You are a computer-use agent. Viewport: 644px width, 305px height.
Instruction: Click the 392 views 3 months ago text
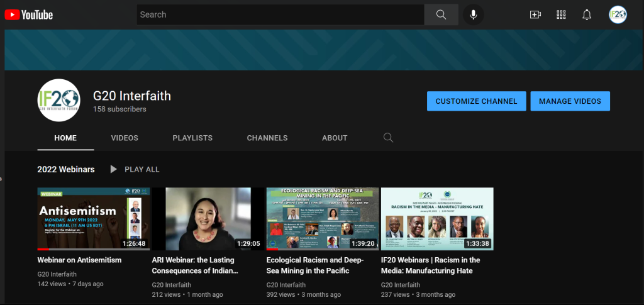(304, 294)
